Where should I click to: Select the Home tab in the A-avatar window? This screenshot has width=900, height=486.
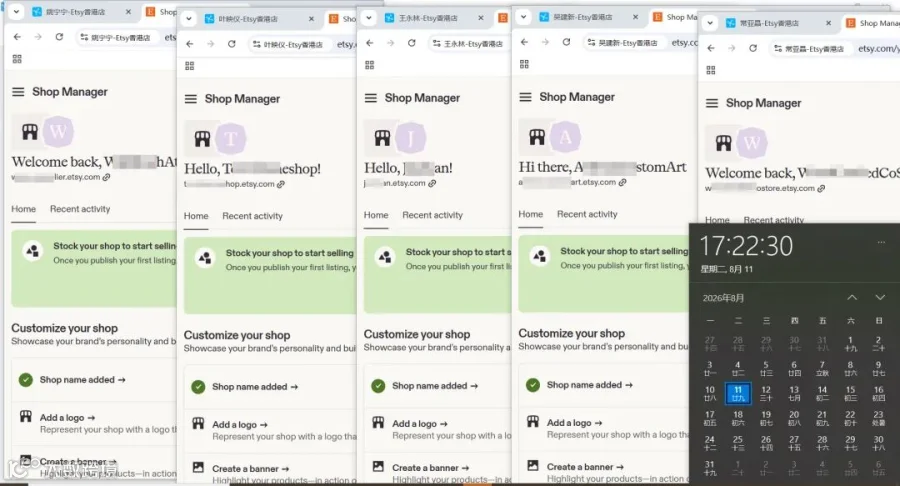530,214
